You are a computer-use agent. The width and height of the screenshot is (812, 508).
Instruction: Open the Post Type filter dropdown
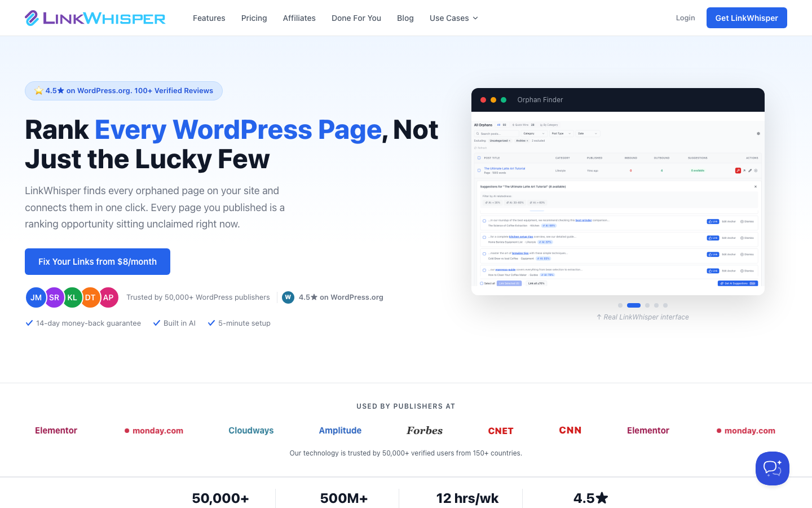click(561, 134)
